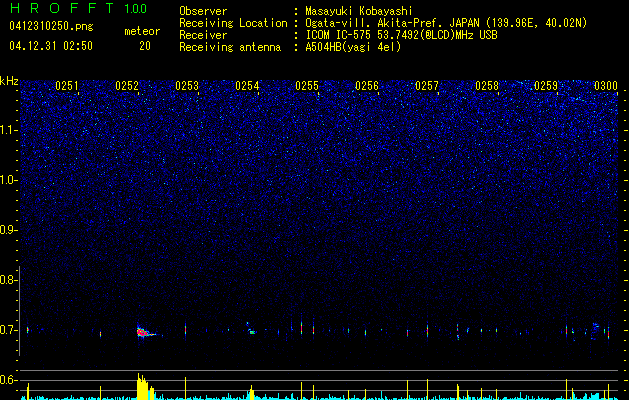629x400 pixels.
Task: Click the 0.7 kHz axis label
Action: (7, 330)
